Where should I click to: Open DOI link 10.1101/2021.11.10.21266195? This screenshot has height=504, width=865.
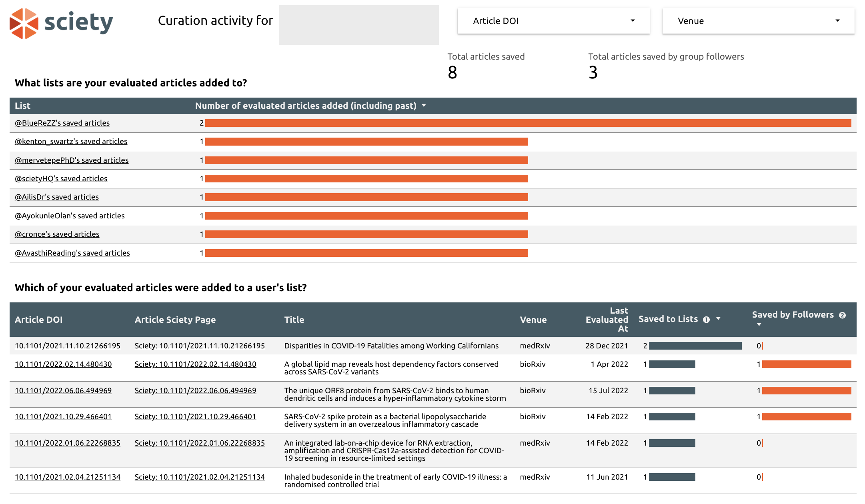(x=67, y=346)
